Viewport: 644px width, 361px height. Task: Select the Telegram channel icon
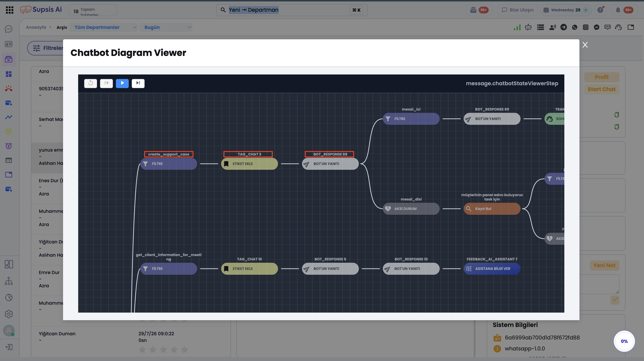(x=564, y=27)
